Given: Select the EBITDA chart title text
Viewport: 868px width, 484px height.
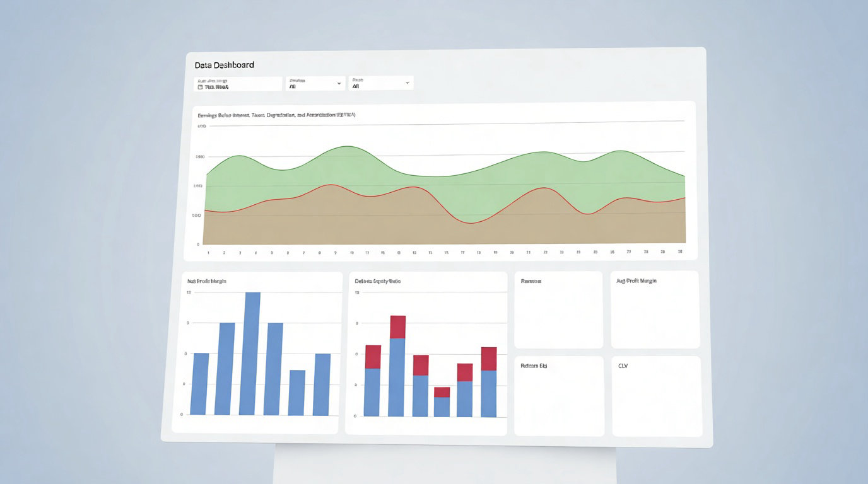Looking at the screenshot, I should (x=276, y=115).
